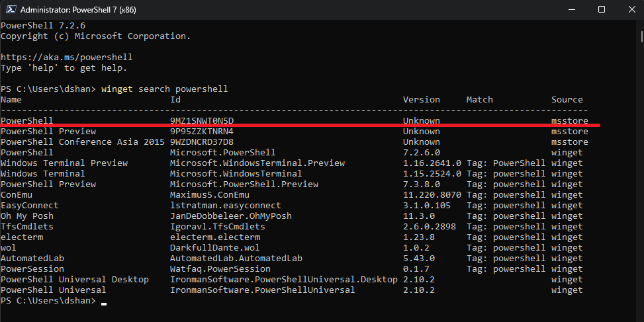Click version 1.16.2641.0
Viewport: 644px width, 322px height.
[432, 163]
